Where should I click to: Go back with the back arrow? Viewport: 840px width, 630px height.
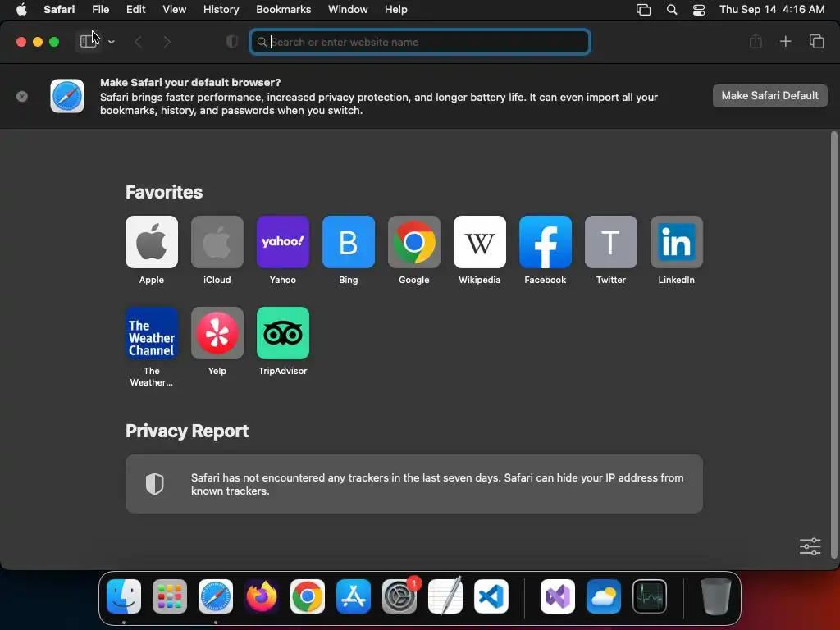point(138,42)
